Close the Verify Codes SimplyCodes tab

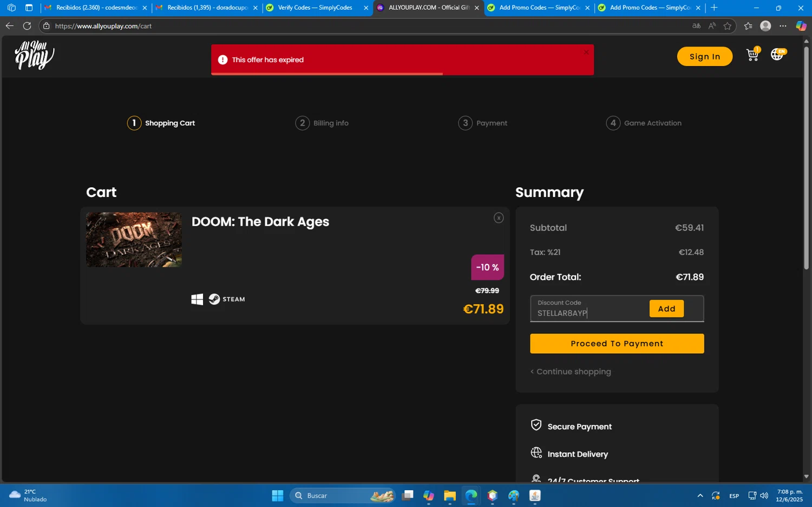pyautogui.click(x=366, y=8)
